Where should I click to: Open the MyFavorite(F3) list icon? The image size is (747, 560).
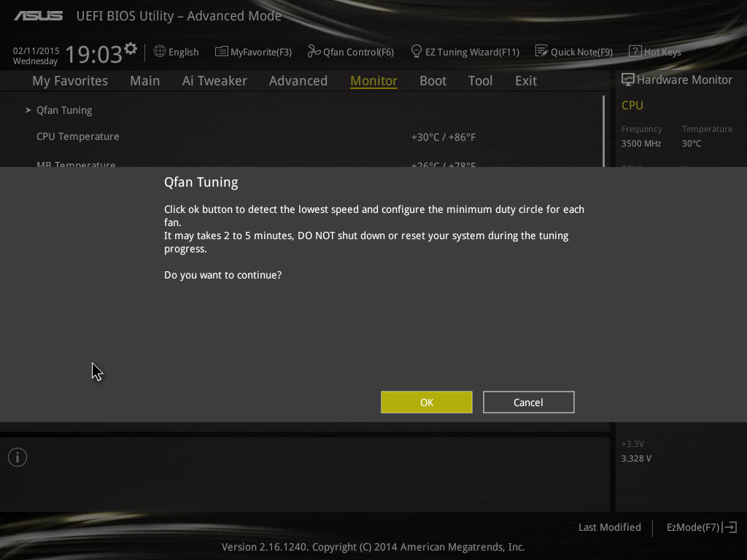tap(222, 52)
